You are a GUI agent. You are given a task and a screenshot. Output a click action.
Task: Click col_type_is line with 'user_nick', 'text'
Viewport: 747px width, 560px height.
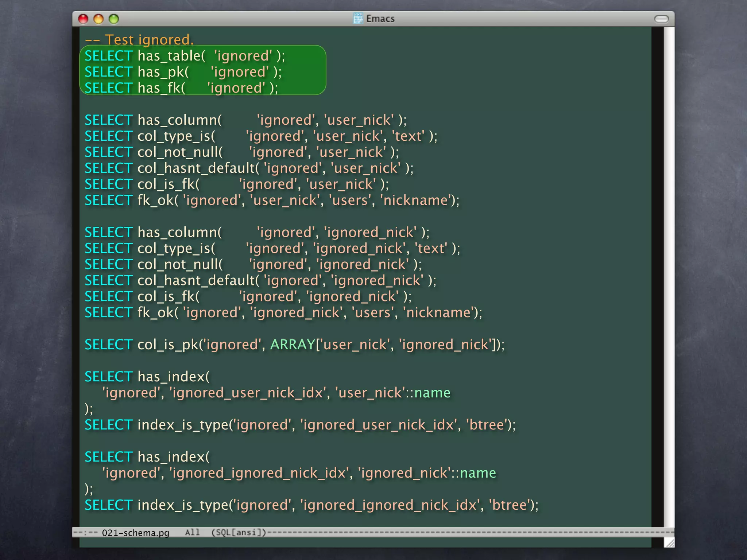click(x=261, y=136)
